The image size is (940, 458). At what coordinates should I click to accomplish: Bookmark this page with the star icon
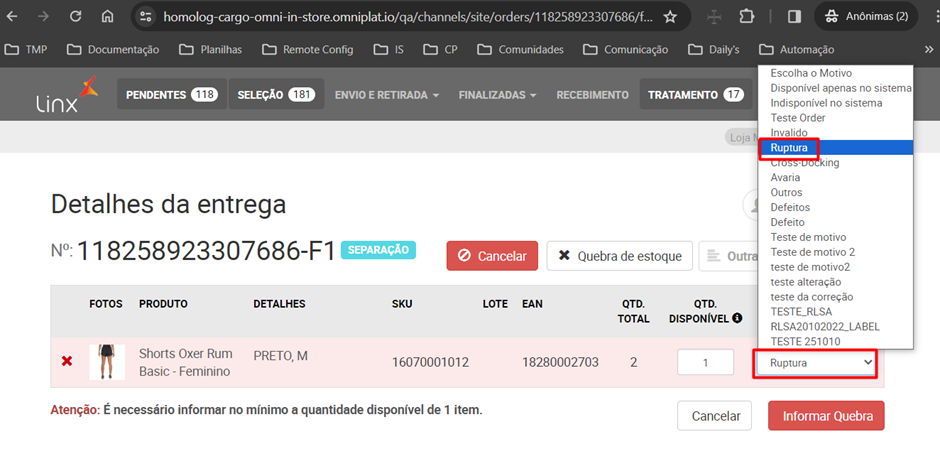(x=670, y=17)
